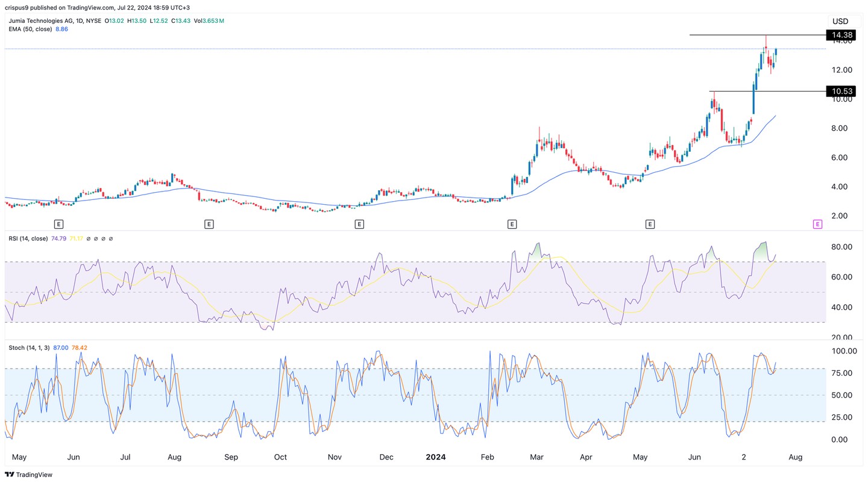Image resolution: width=868 pixels, height=483 pixels.
Task: Click the earnings E marker below May 2023
Action: [x=58, y=224]
